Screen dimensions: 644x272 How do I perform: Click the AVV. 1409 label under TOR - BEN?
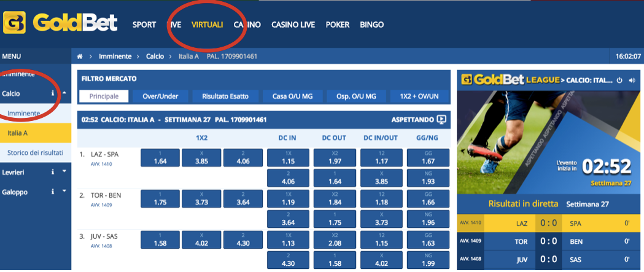pos(101,205)
